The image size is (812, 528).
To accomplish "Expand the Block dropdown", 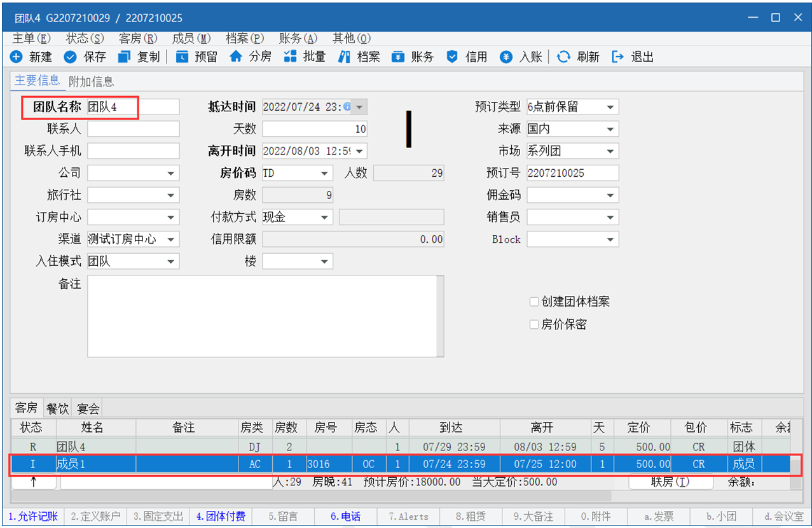I will pos(610,239).
